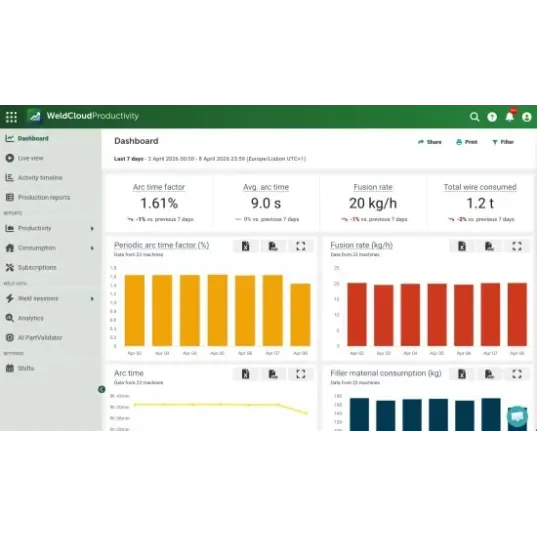Click the Dashboard page heading
Screen dimensions: 537x537
point(136,141)
